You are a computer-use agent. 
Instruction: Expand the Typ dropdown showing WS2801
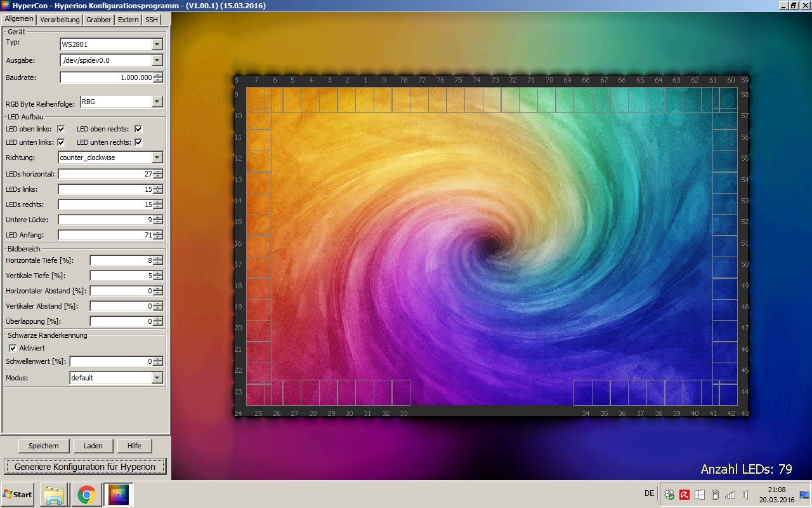pos(157,44)
